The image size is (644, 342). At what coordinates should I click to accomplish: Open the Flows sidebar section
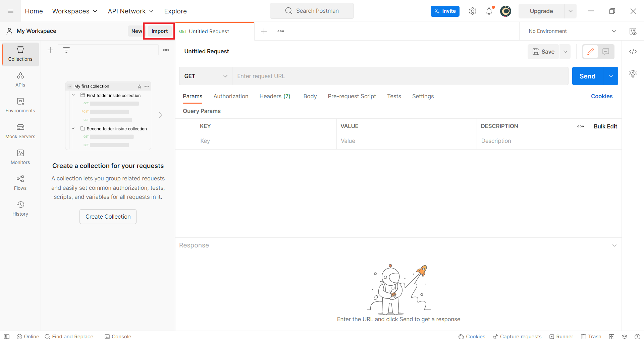(x=20, y=183)
